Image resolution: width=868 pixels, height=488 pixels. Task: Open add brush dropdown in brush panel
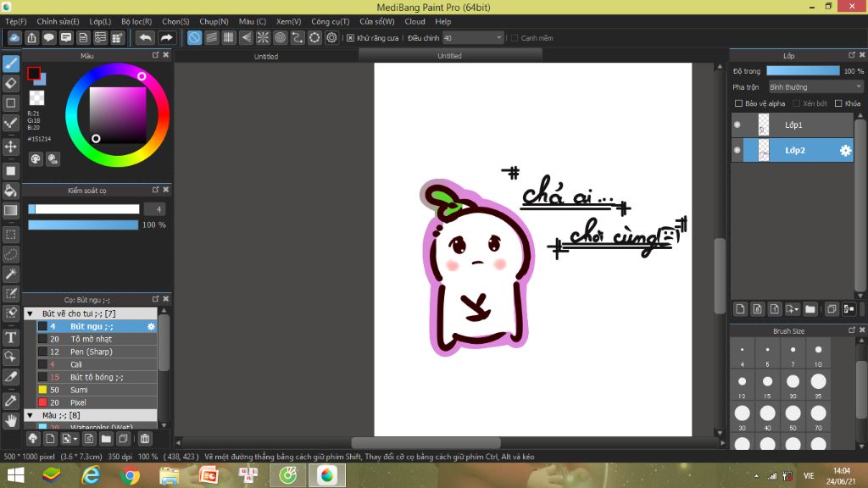pyautogui.click(x=70, y=439)
